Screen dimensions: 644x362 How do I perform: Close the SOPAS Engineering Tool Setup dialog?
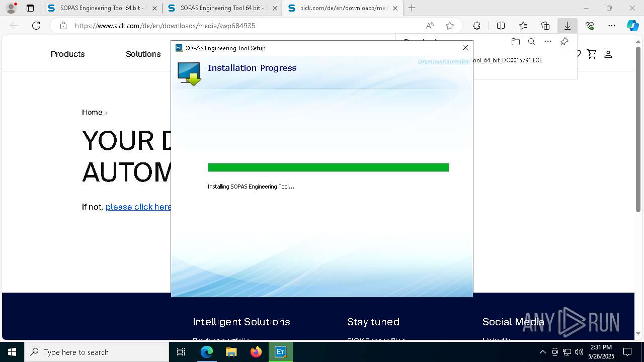(x=465, y=48)
